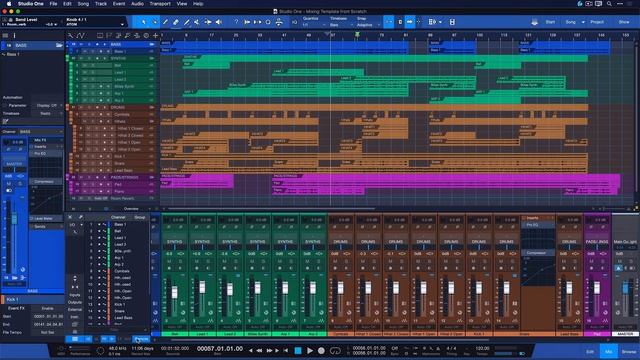Click the Fast Forward transport button
The height and width of the screenshot is (360, 640).
tap(269, 351)
